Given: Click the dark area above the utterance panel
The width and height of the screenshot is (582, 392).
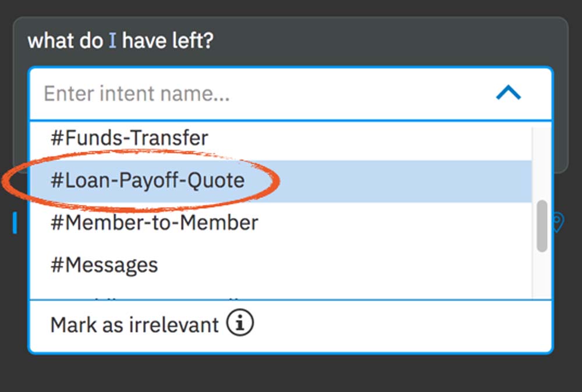Looking at the screenshot, I should (x=291, y=7).
